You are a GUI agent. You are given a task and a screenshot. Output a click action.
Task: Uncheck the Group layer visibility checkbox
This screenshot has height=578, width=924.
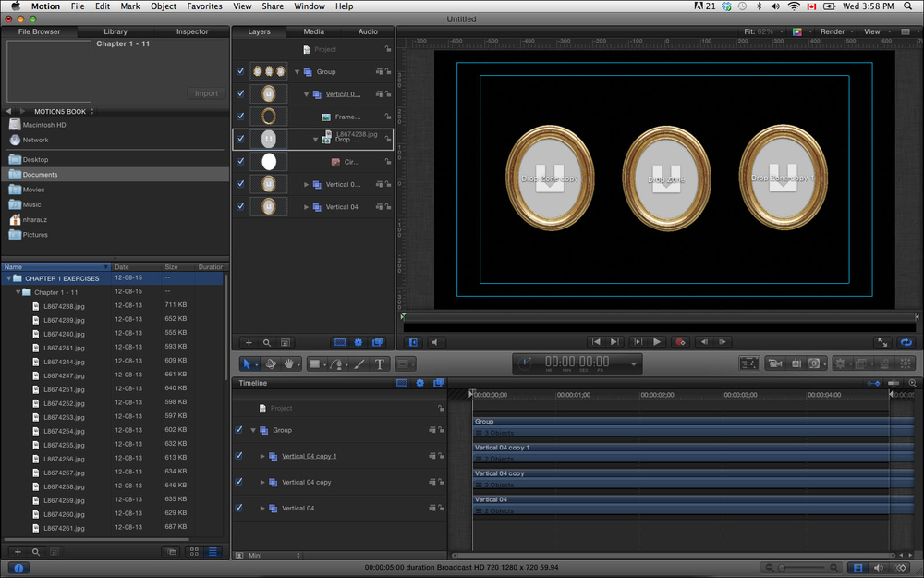[x=240, y=71]
